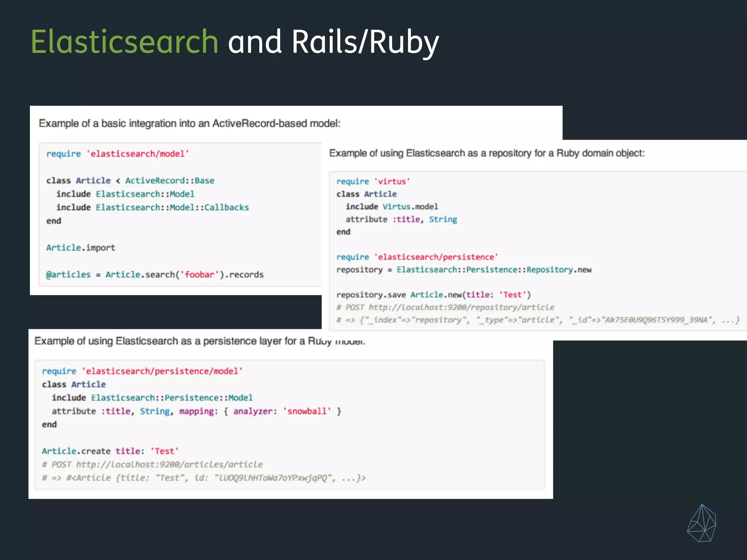Click the Article.import code line
Screen dimensions: 747x560
pos(81,248)
